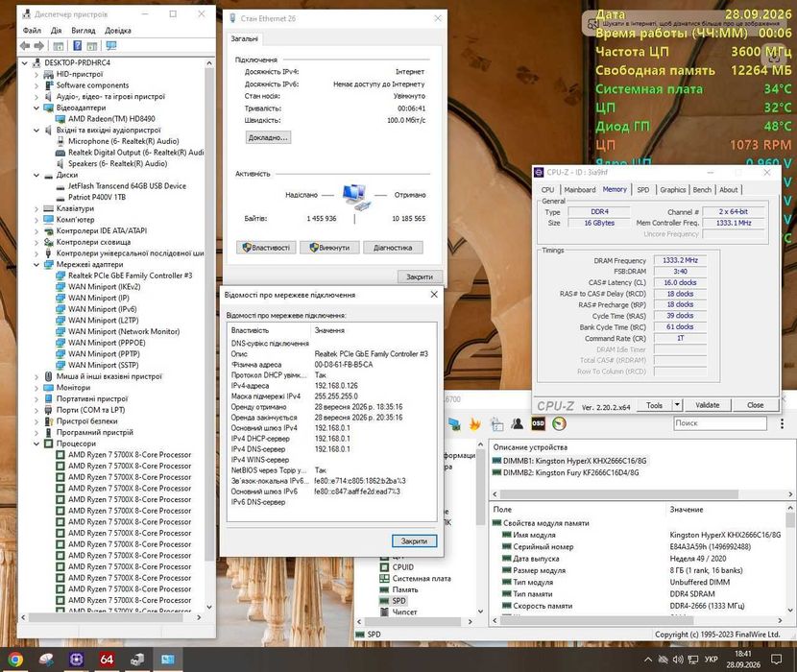Collapse the Диски node
Image resolution: width=797 pixels, height=672 pixels.
pos(36,175)
